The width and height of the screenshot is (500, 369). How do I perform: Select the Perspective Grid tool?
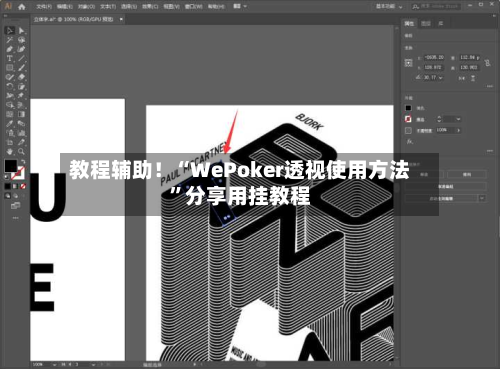21,105
